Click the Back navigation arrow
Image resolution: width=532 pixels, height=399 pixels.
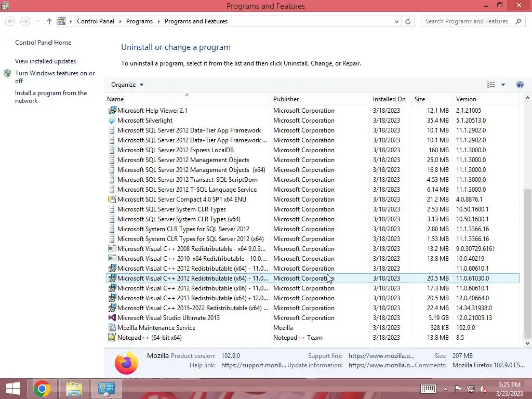point(10,21)
